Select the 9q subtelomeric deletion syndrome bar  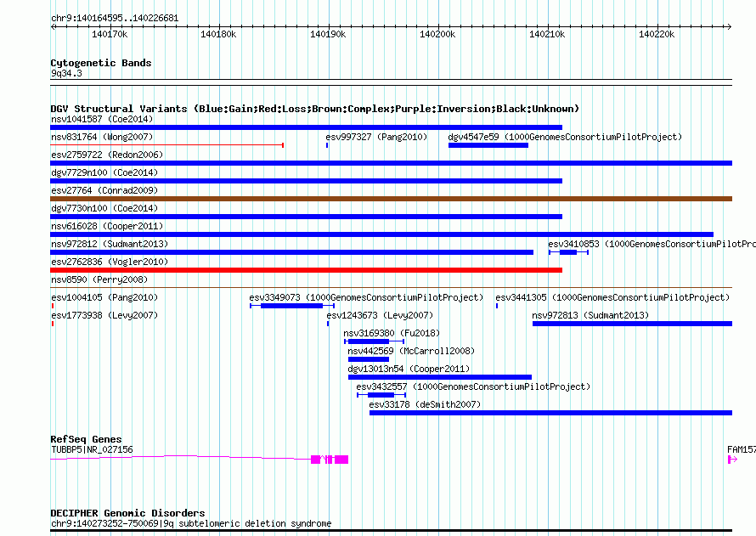click(391, 531)
